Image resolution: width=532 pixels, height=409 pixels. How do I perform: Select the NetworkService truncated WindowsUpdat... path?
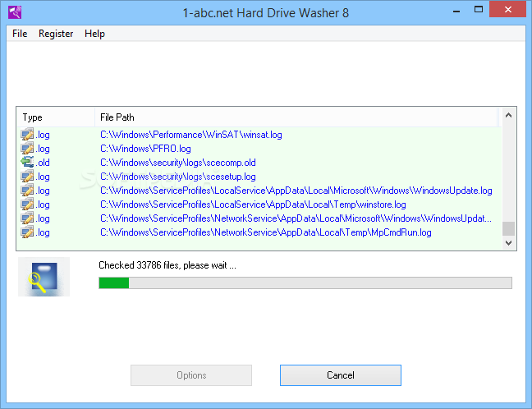[296, 218]
